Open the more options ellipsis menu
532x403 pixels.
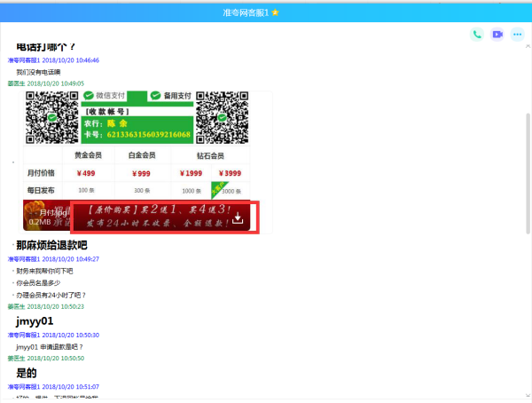click(x=517, y=35)
